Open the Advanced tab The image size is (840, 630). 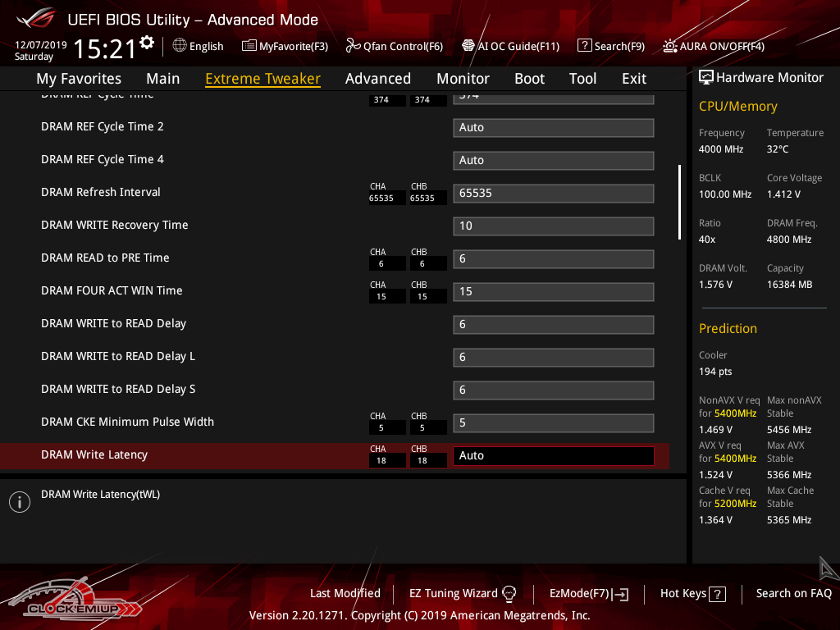coord(378,79)
